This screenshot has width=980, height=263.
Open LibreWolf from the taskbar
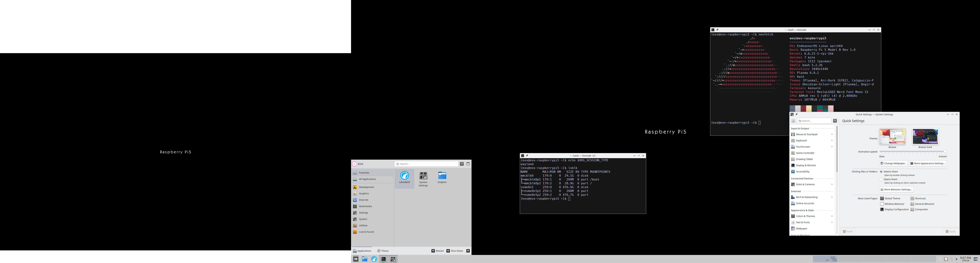pyautogui.click(x=374, y=259)
